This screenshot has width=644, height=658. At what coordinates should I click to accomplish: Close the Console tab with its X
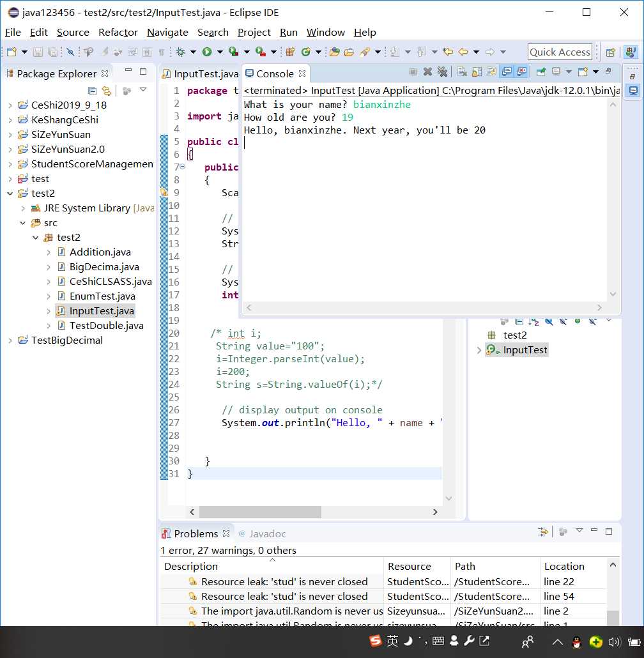coord(302,73)
